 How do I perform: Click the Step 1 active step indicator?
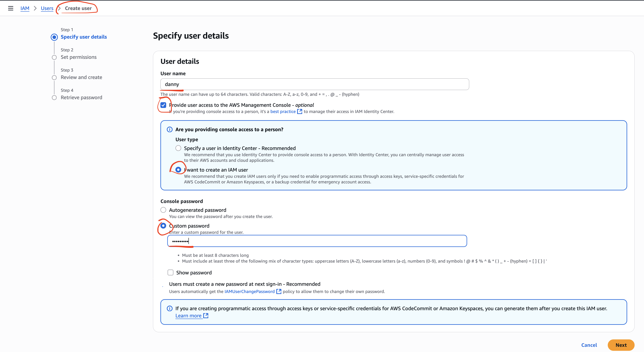pos(54,37)
